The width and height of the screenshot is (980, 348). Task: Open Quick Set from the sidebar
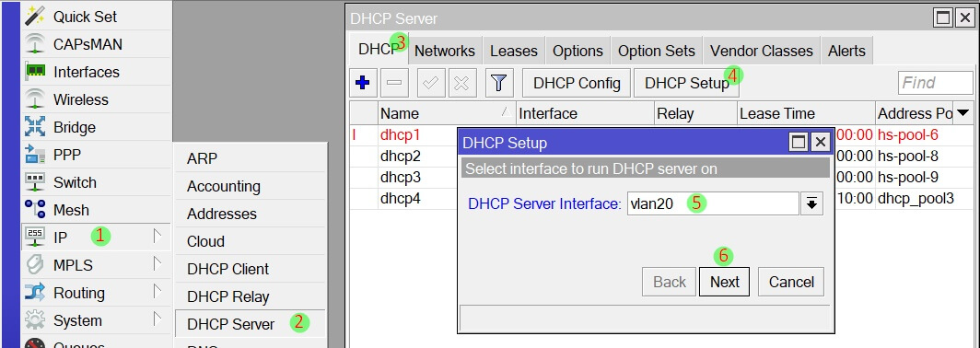point(96,17)
